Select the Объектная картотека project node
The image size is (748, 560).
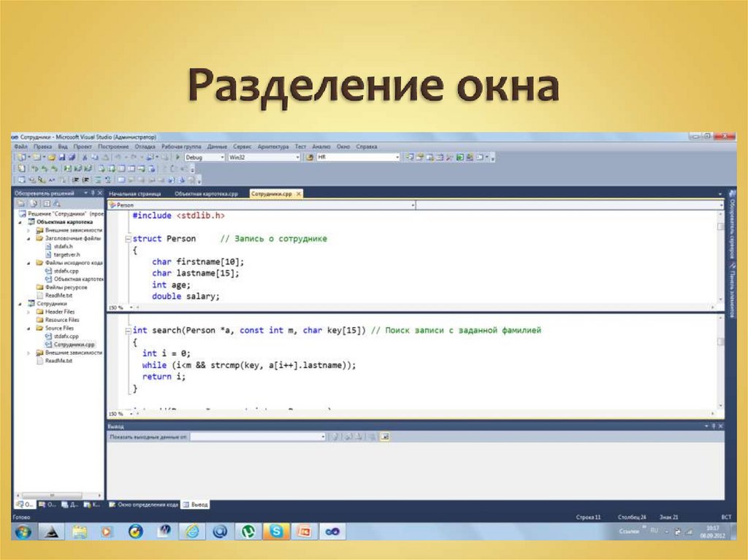pyautogui.click(x=64, y=222)
